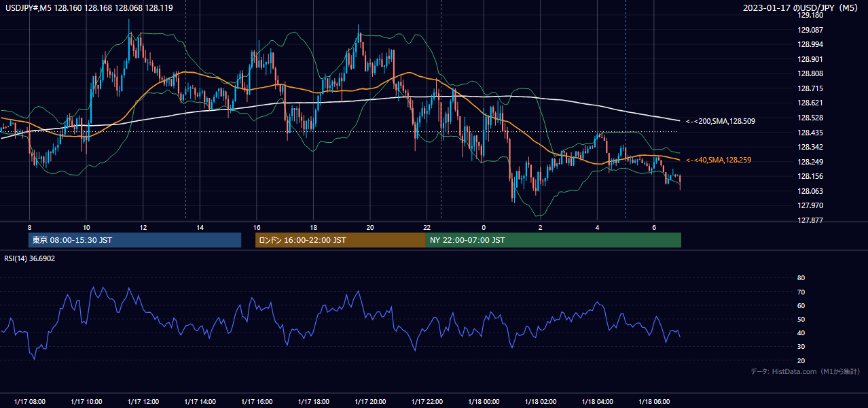868x408 pixels.
Task: Click the 128.435 price axis label
Action: click(810, 133)
